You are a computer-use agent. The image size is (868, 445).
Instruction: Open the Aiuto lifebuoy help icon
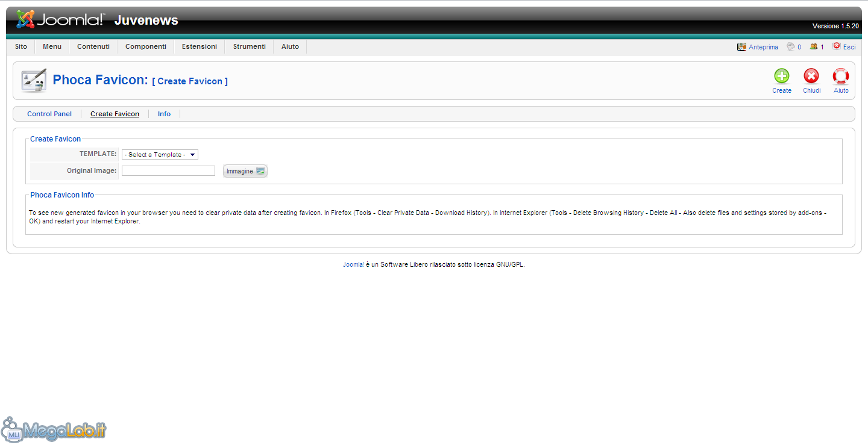(x=841, y=76)
